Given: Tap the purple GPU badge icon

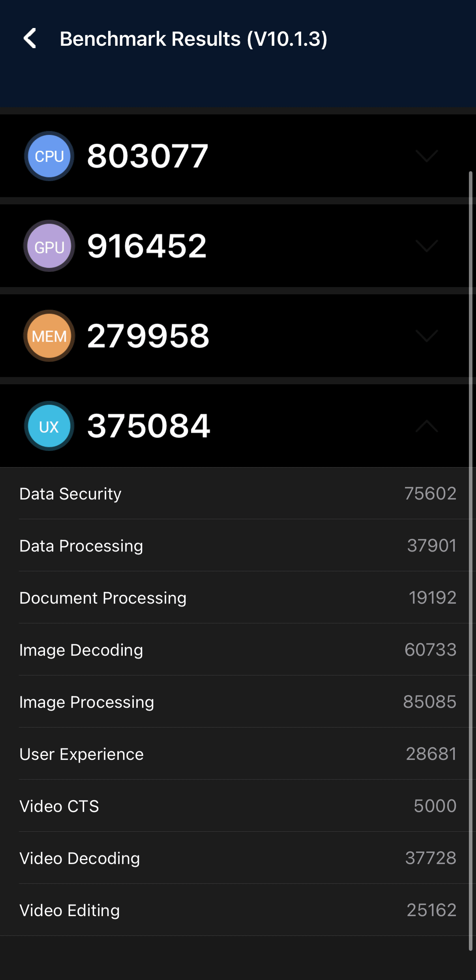Looking at the screenshot, I should click(x=49, y=246).
